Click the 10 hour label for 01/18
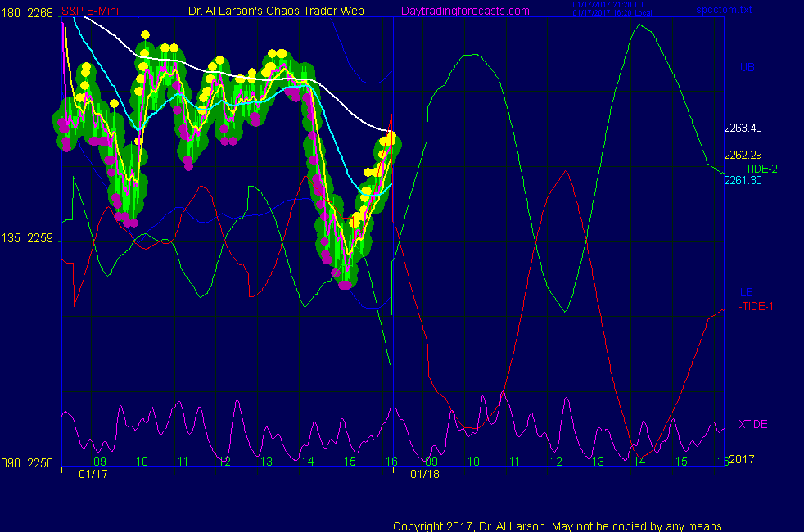Screen dimensions: 804x532 pos(473,462)
